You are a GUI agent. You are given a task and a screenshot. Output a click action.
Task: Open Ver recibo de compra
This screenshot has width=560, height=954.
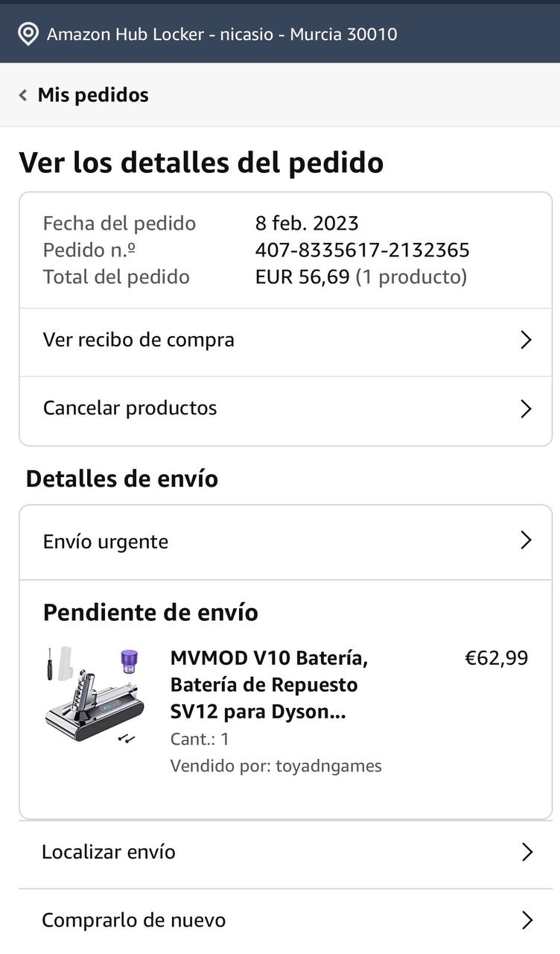139,340
